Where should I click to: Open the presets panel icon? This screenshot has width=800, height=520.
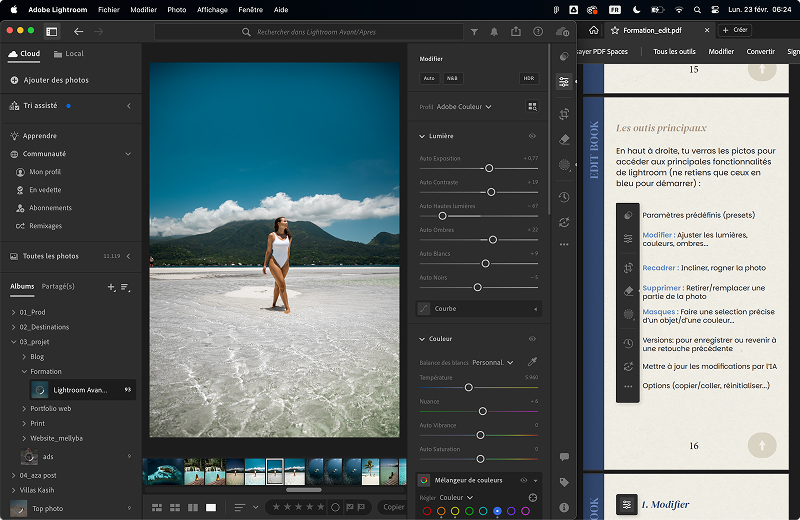[x=564, y=57]
